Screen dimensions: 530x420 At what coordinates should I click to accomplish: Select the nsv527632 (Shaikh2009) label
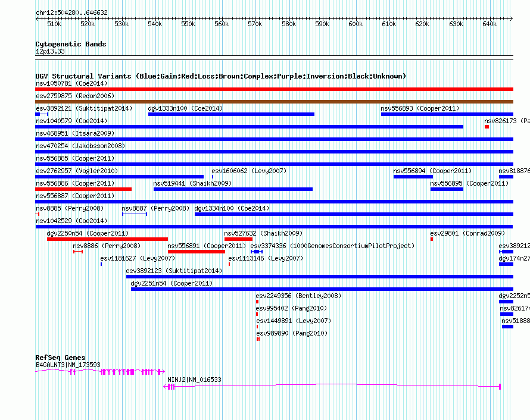coord(263,233)
